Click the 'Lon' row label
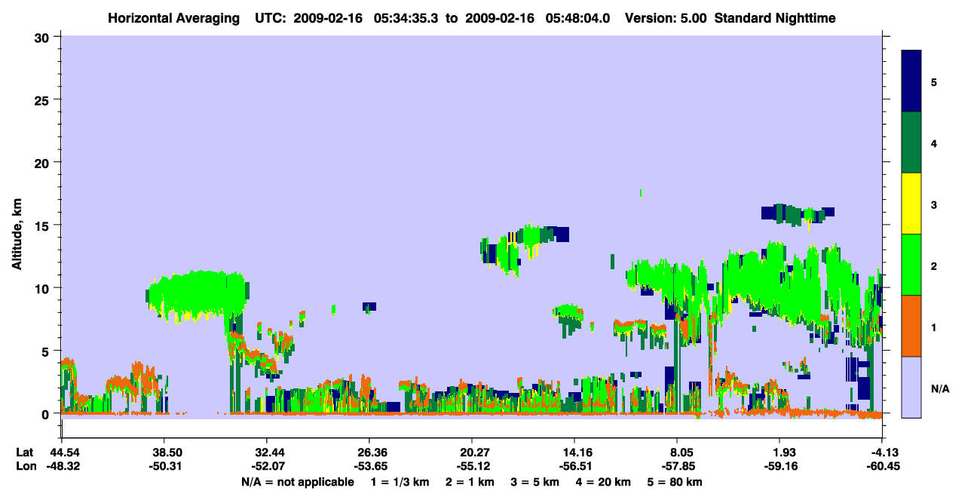 pyautogui.click(x=26, y=466)
